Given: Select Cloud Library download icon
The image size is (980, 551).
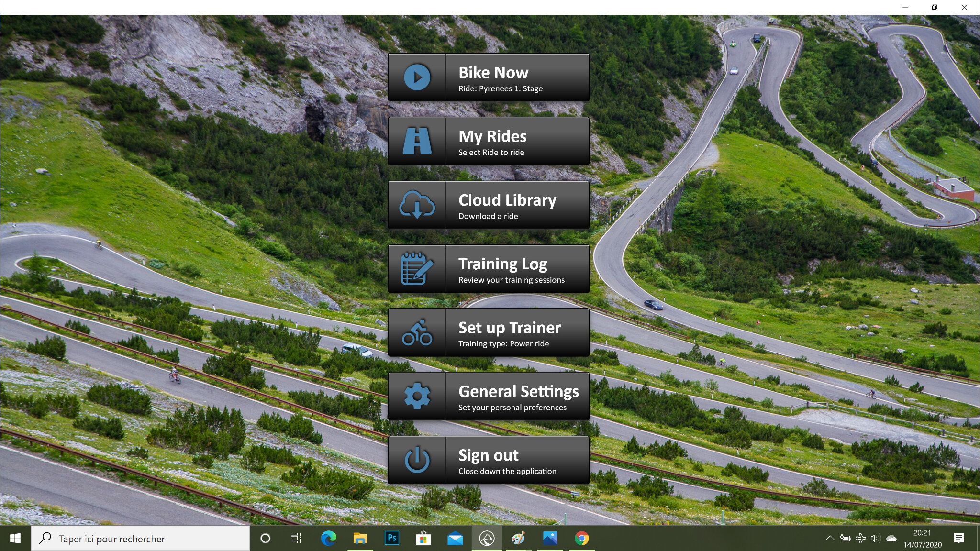Looking at the screenshot, I should click(x=417, y=205).
